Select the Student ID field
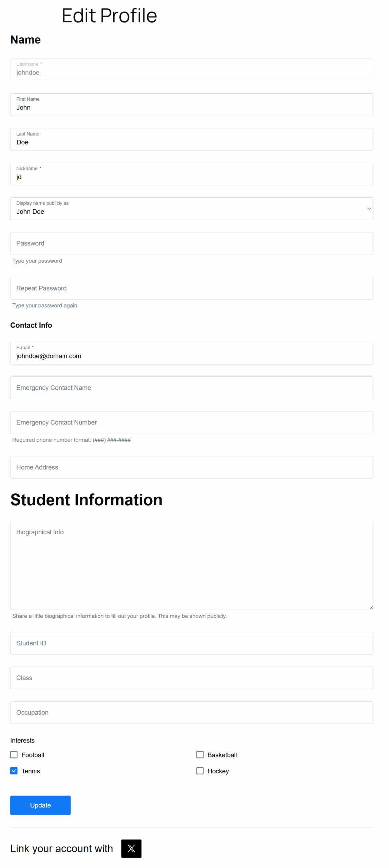This screenshot has width=389, height=868. coord(192,643)
